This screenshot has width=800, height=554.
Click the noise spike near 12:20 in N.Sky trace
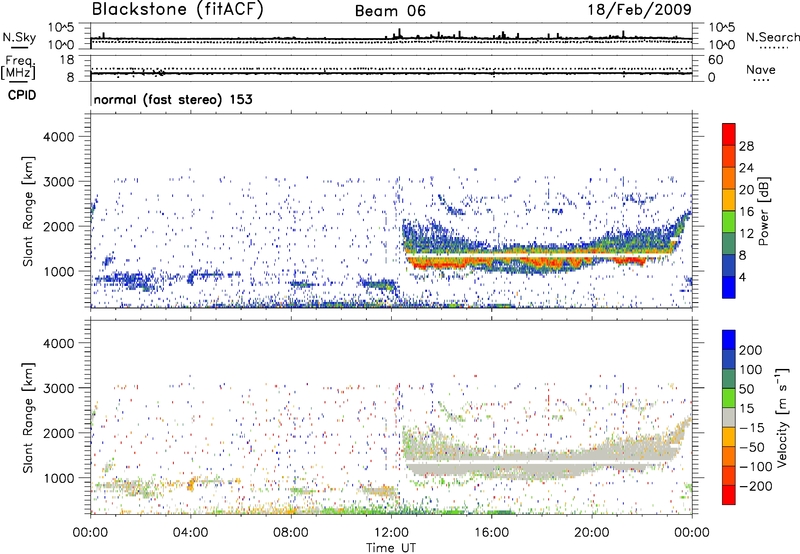399,33
